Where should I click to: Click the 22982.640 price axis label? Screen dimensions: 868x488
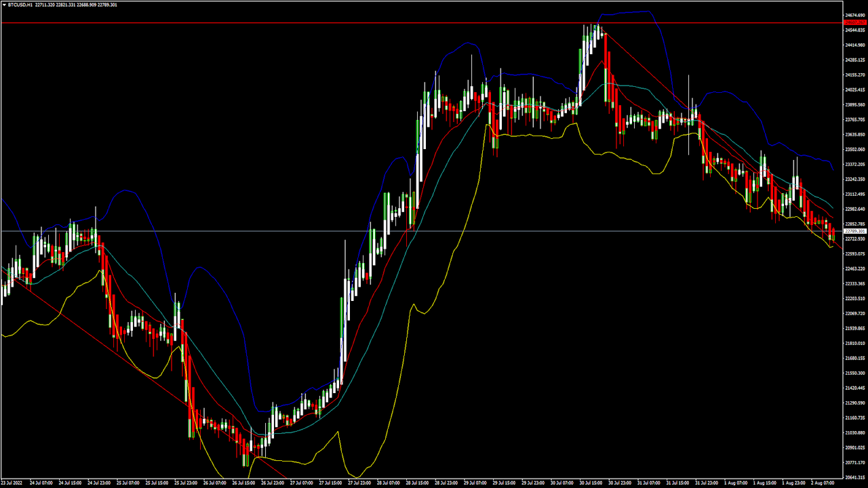coord(855,209)
